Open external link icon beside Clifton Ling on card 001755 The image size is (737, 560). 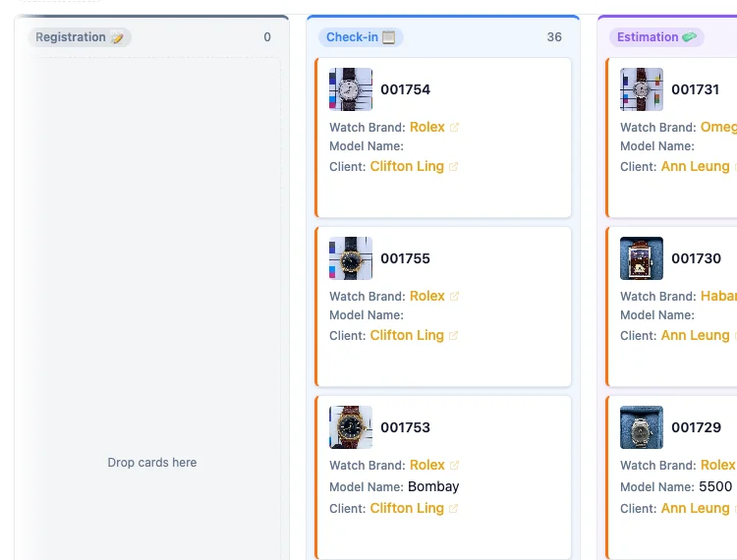click(453, 336)
